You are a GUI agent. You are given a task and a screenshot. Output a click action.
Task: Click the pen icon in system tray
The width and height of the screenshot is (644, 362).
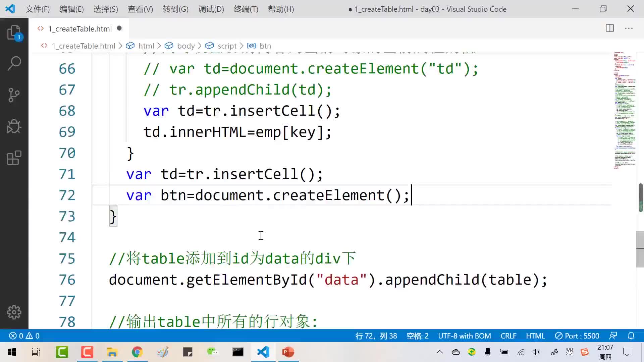[554, 352]
